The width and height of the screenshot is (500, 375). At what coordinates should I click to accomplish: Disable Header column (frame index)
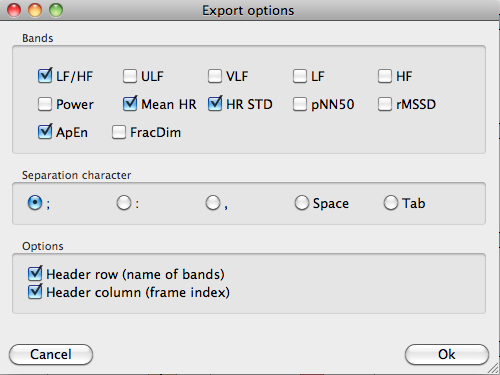[x=35, y=292]
